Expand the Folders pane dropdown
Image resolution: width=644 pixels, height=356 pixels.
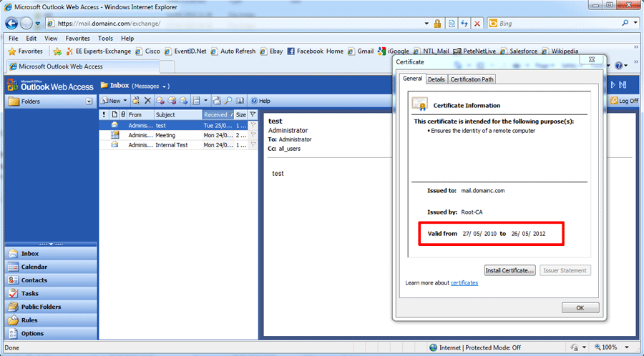[89, 102]
